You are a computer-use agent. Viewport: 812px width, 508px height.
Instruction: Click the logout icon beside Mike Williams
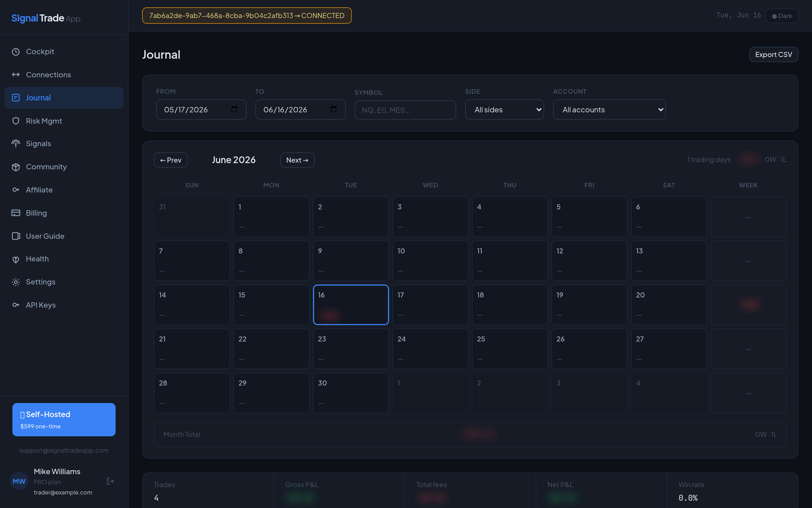(111, 481)
